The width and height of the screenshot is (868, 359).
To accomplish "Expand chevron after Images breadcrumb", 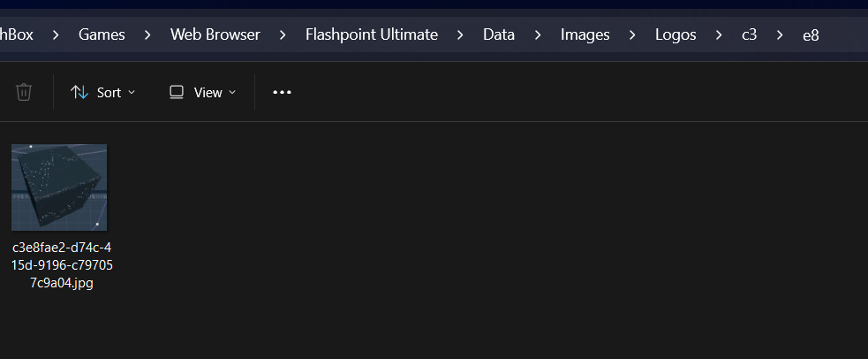I will tap(632, 34).
